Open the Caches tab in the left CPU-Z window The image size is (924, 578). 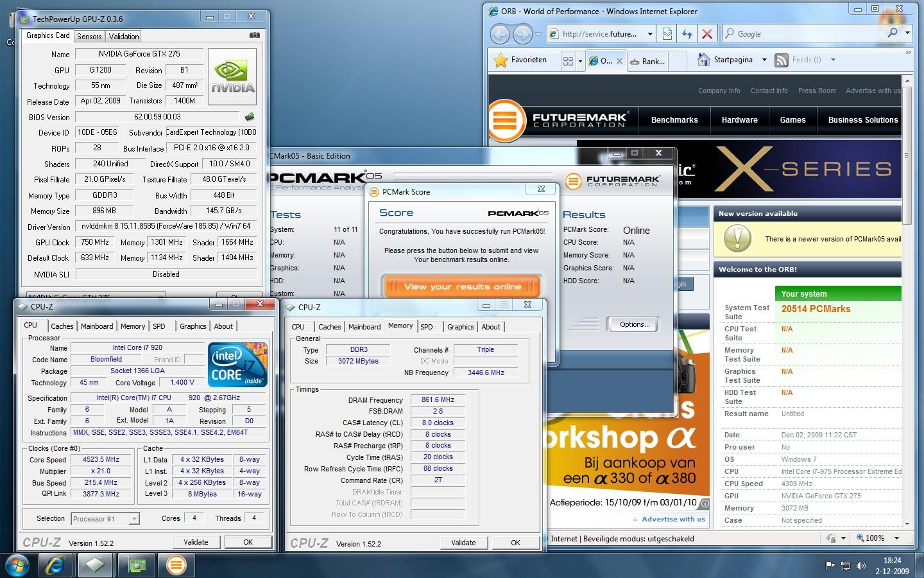tap(62, 326)
